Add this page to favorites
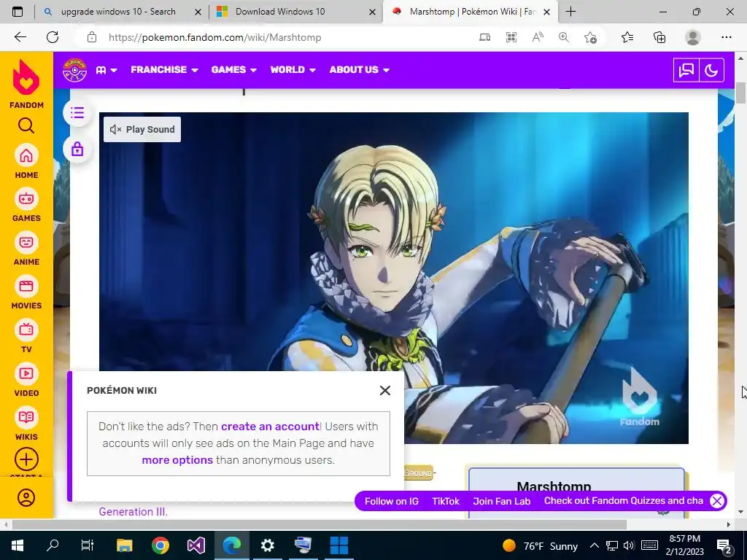The width and height of the screenshot is (747, 560). click(590, 37)
